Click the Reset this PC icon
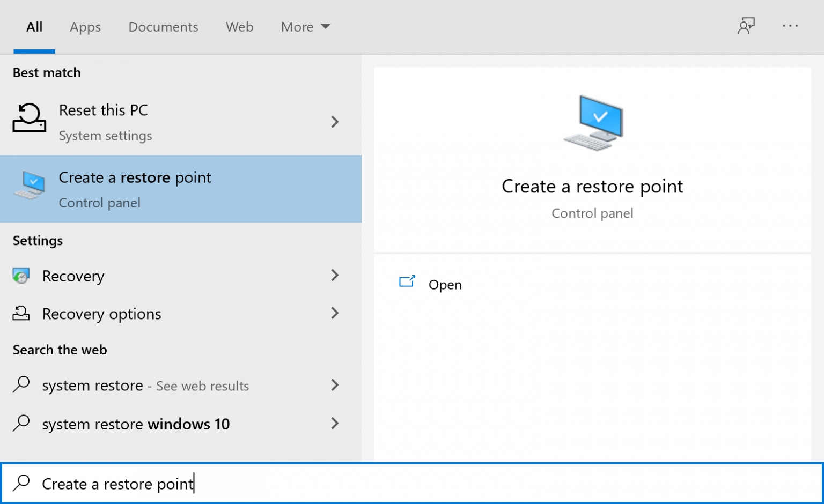This screenshot has height=504, width=824. coord(29,118)
